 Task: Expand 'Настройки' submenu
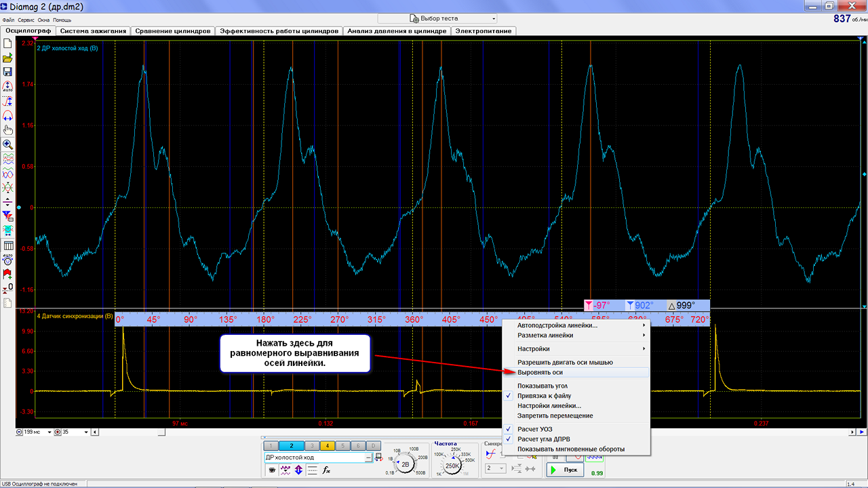(576, 348)
